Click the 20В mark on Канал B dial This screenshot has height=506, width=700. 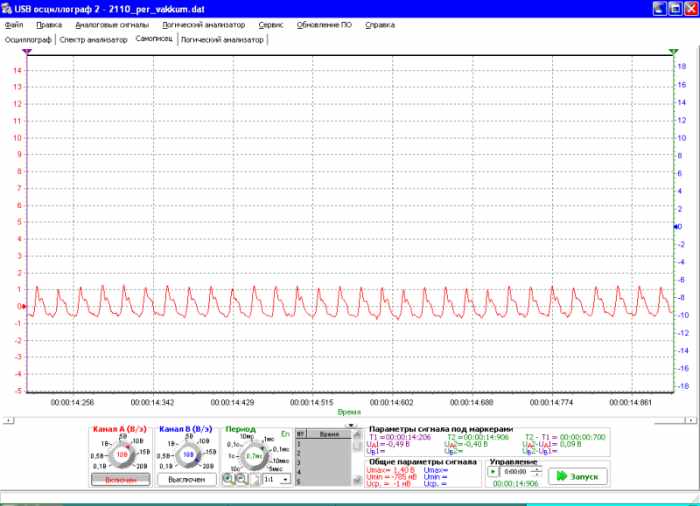208,466
